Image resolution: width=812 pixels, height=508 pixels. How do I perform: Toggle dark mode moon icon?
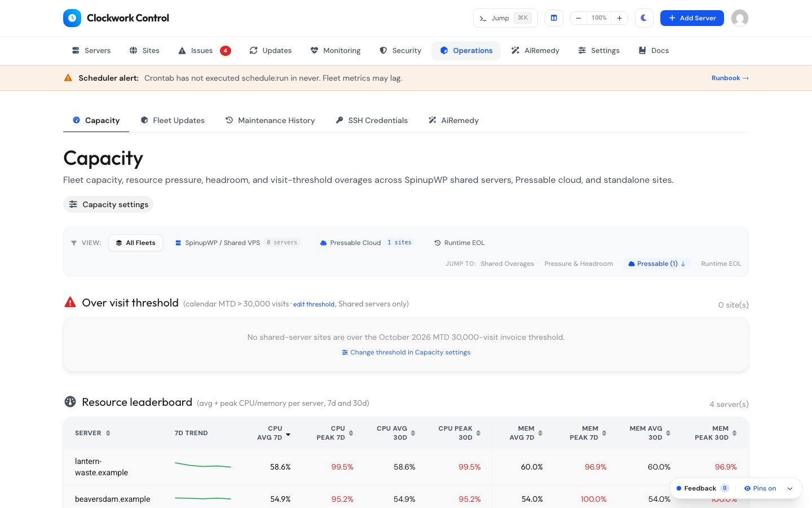pos(644,18)
